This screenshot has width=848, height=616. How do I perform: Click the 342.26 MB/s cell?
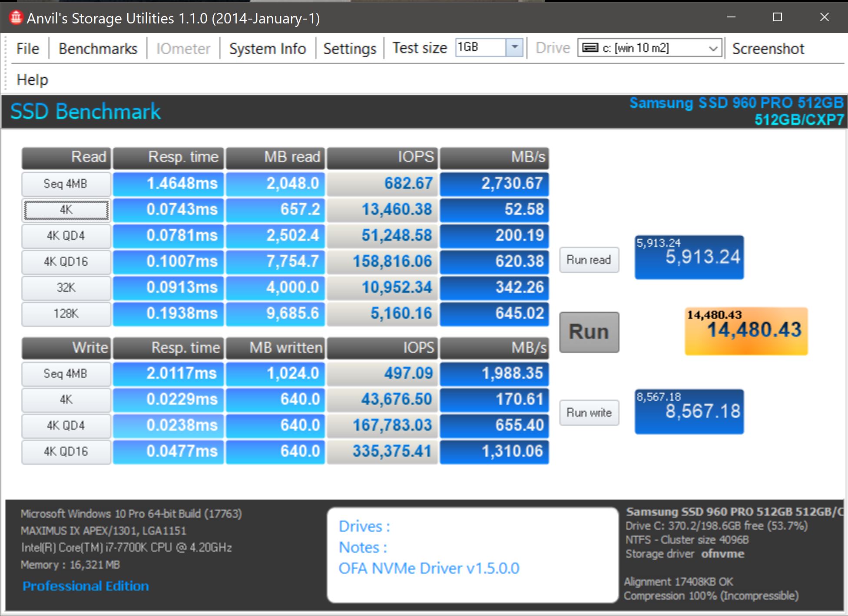click(494, 288)
